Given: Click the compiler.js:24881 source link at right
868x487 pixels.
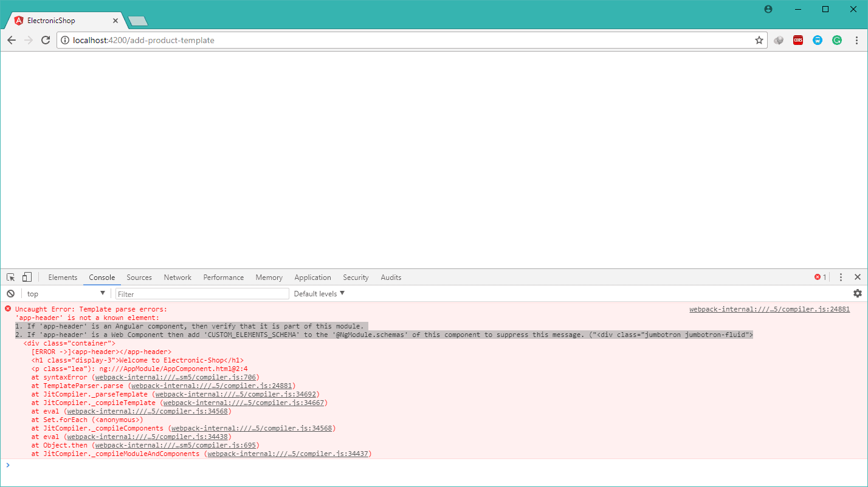Looking at the screenshot, I should pyautogui.click(x=769, y=309).
